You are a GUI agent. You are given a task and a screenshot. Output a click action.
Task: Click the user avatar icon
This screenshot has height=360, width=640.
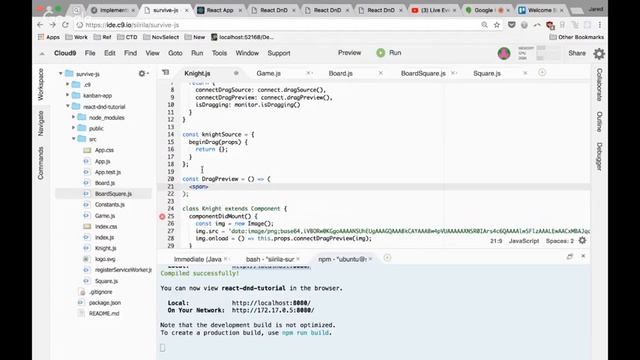[504, 53]
